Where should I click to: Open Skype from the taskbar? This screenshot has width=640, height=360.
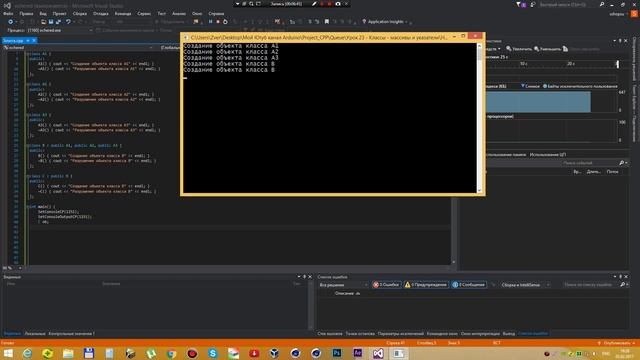pyautogui.click(x=213, y=353)
